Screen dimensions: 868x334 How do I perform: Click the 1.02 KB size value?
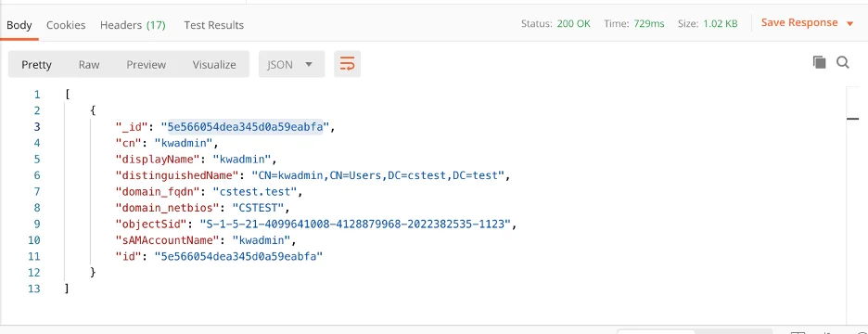point(721,24)
